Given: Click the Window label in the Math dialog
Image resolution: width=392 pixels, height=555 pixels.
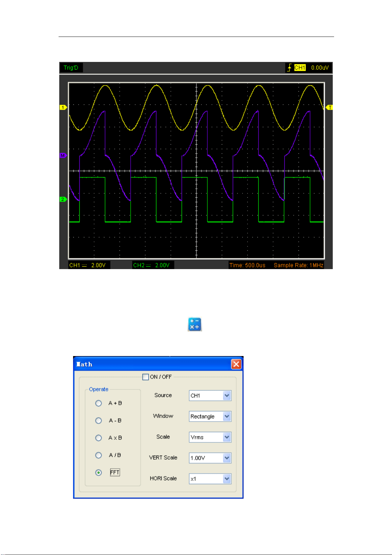Looking at the screenshot, I should 163,416.
